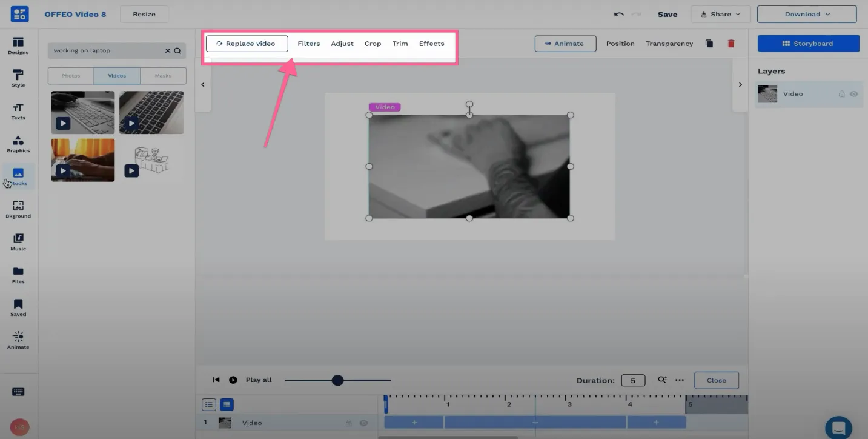The image size is (868, 439).
Task: Click the Replace video button
Action: (247, 44)
